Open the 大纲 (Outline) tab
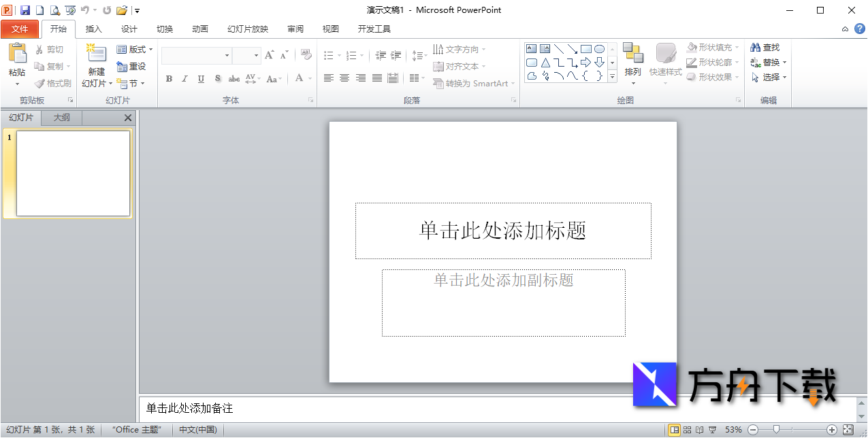 tap(61, 117)
